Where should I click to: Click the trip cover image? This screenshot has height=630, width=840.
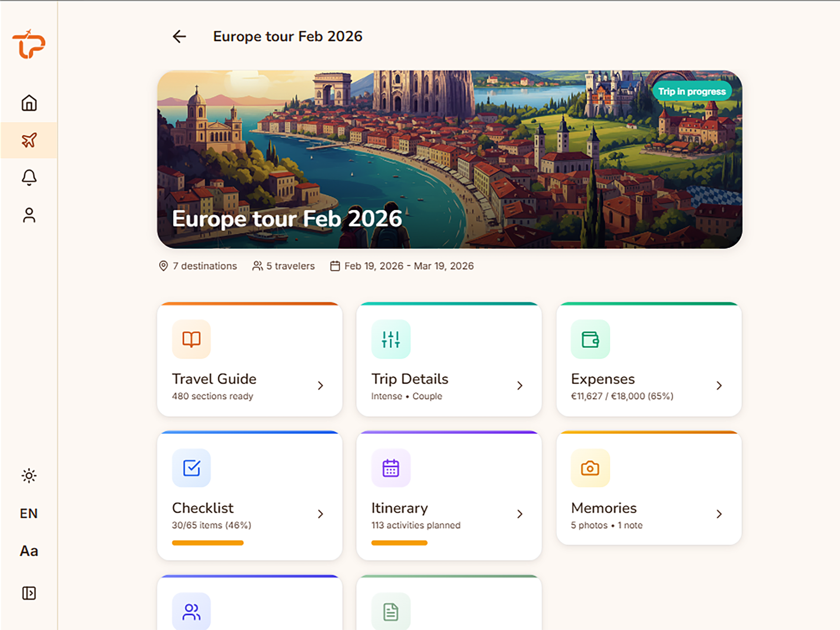pyautogui.click(x=450, y=159)
